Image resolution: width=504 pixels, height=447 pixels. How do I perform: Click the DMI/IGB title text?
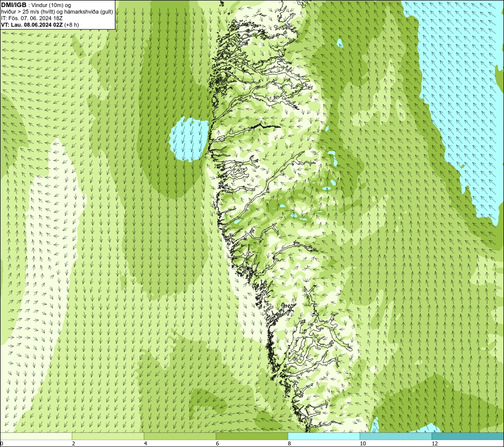[14, 5]
